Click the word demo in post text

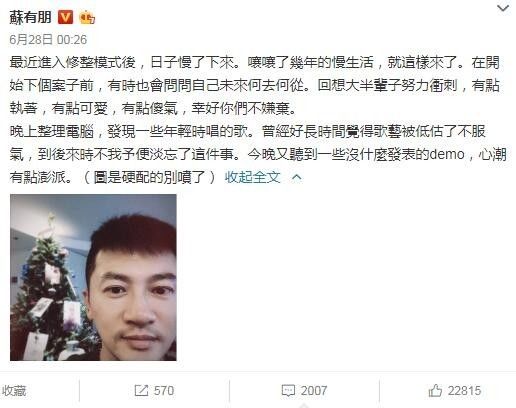coord(447,154)
